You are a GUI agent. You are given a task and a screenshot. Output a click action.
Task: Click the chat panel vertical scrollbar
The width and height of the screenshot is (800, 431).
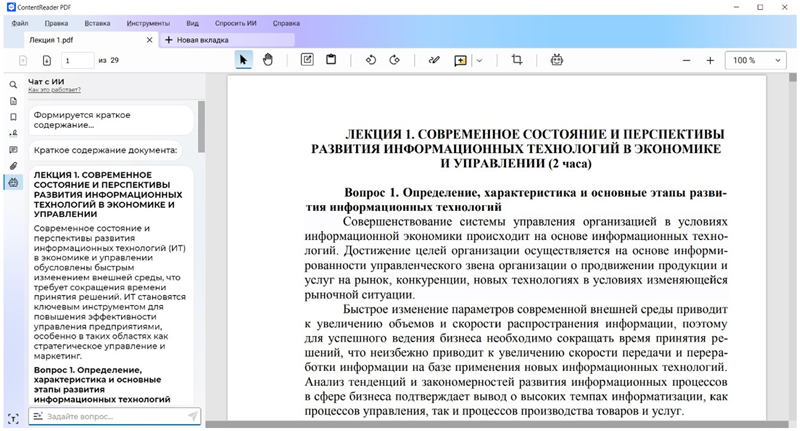pos(200,125)
